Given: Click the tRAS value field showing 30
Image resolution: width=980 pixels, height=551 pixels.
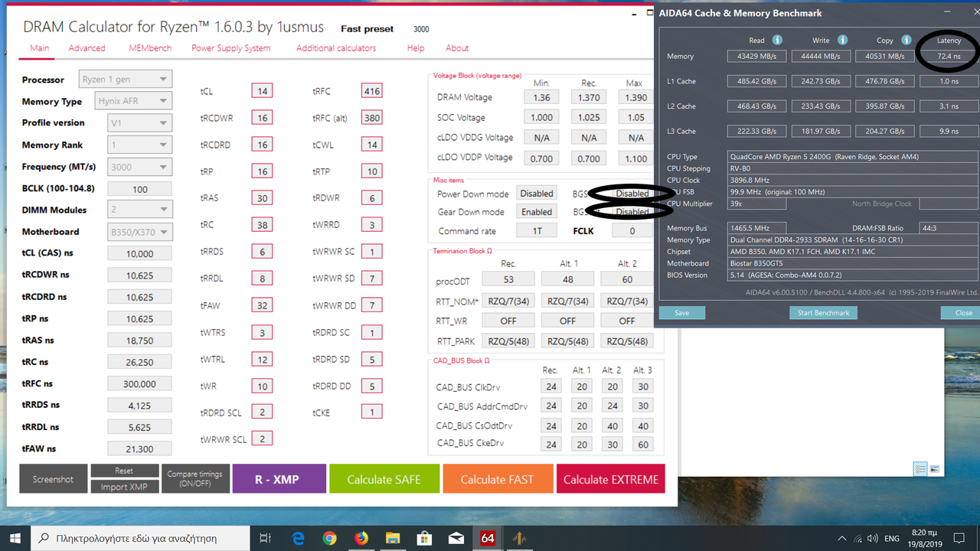Looking at the screenshot, I should (x=263, y=197).
